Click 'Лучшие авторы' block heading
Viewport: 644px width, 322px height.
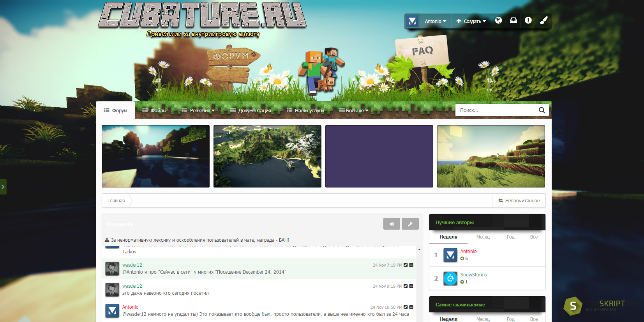click(x=455, y=223)
